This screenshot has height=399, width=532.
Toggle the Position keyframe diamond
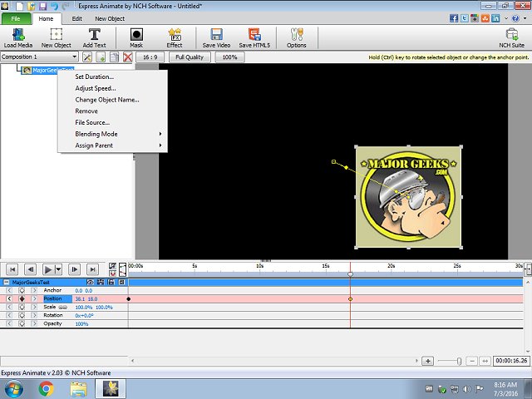tap(22, 298)
